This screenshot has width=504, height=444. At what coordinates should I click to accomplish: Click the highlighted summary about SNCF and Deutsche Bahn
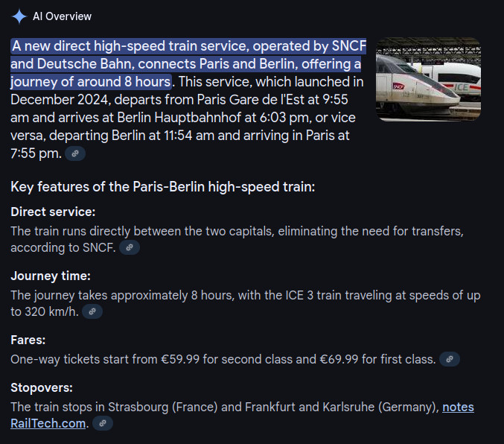188,64
